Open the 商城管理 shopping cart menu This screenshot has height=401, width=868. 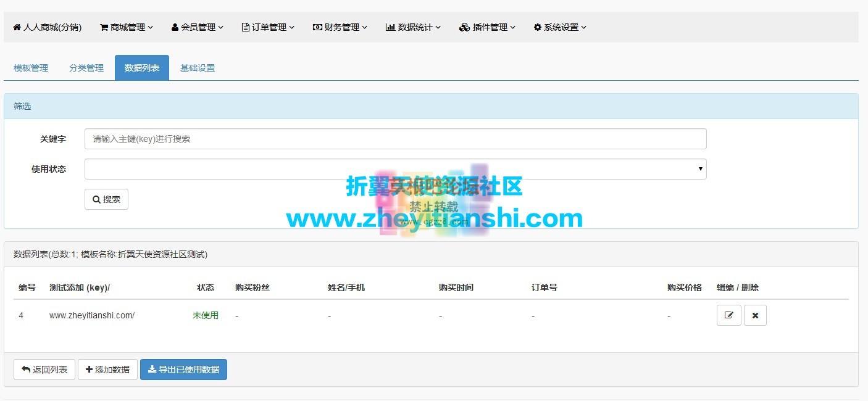(126, 27)
